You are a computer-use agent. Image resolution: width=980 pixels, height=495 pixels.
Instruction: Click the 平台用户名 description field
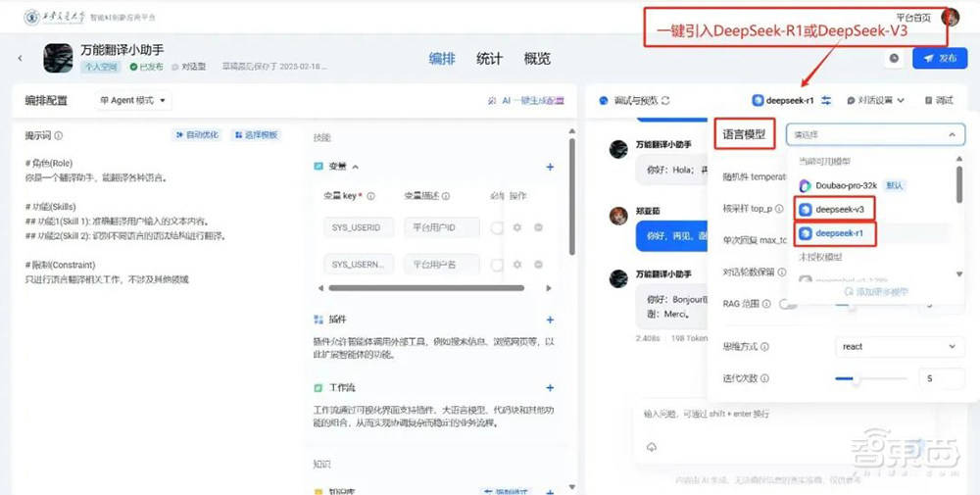(x=442, y=265)
